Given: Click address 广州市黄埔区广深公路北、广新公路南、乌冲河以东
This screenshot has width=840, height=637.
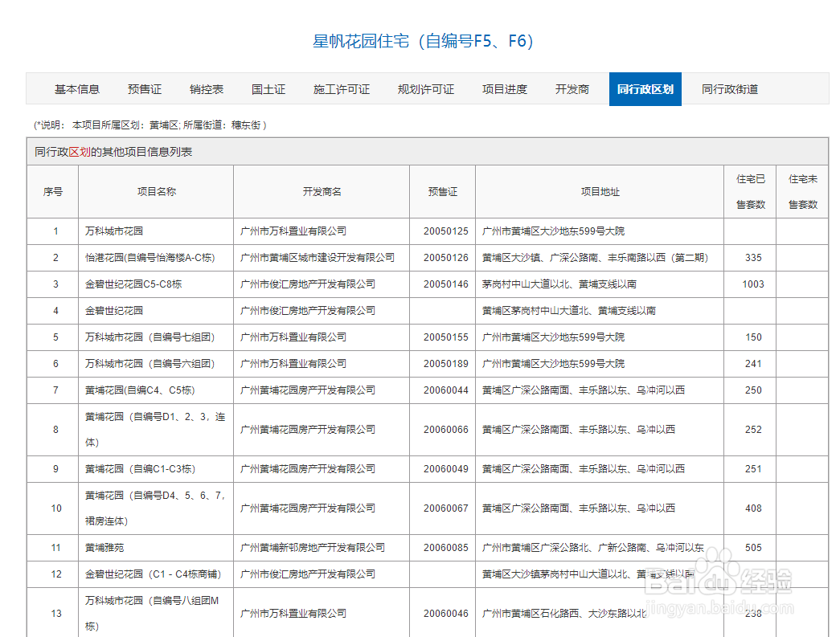Looking at the screenshot, I should [x=593, y=548].
